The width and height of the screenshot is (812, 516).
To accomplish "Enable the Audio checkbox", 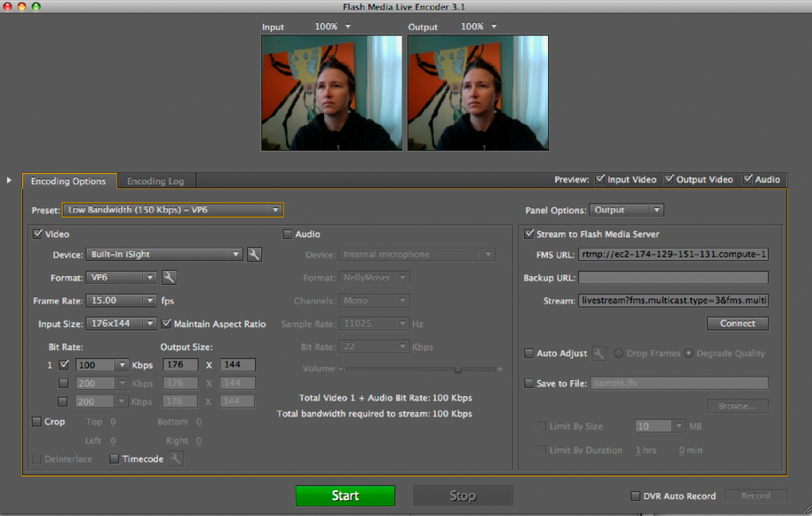I will pyautogui.click(x=288, y=235).
